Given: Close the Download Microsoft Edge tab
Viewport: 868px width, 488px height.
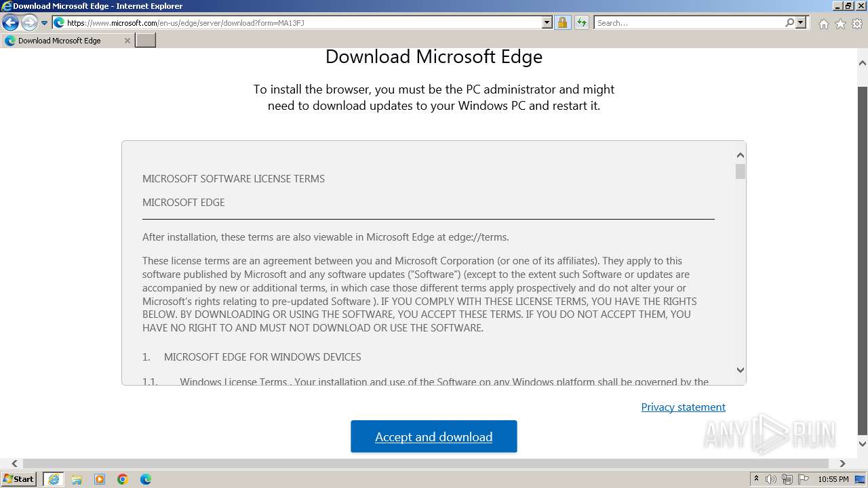Looking at the screenshot, I should coord(127,41).
